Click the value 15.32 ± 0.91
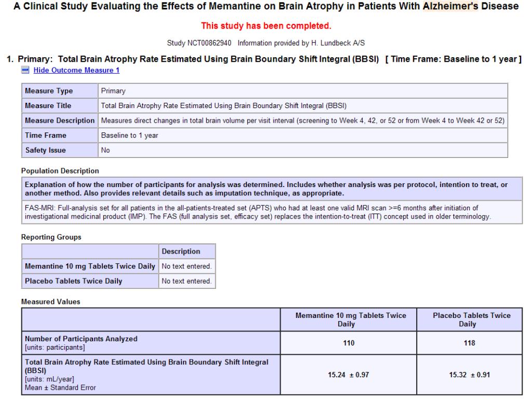The image size is (532, 399). (470, 375)
